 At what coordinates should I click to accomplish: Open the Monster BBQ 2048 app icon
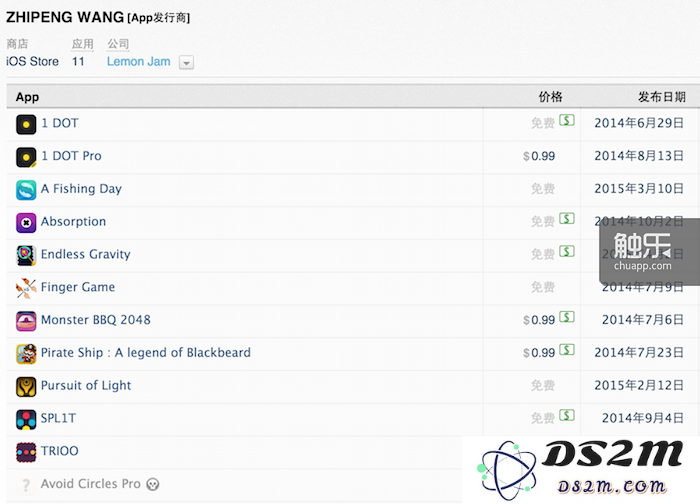(x=26, y=321)
